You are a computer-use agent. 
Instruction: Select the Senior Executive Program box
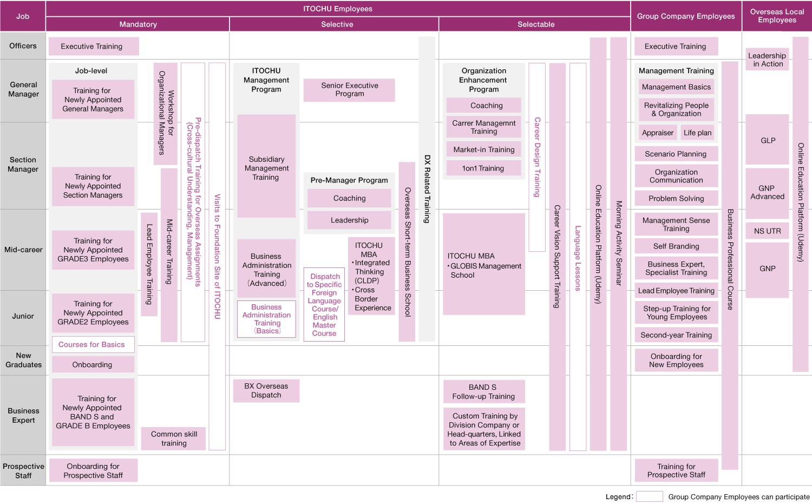349,90
